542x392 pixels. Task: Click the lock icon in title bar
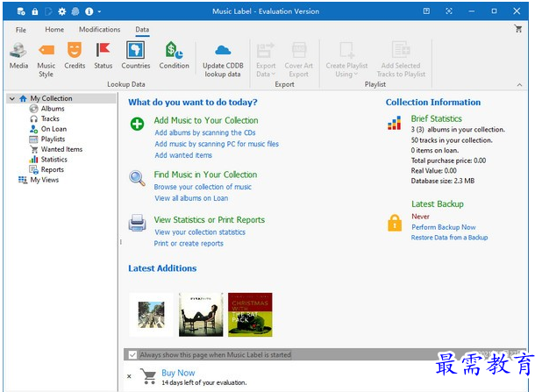34,11
